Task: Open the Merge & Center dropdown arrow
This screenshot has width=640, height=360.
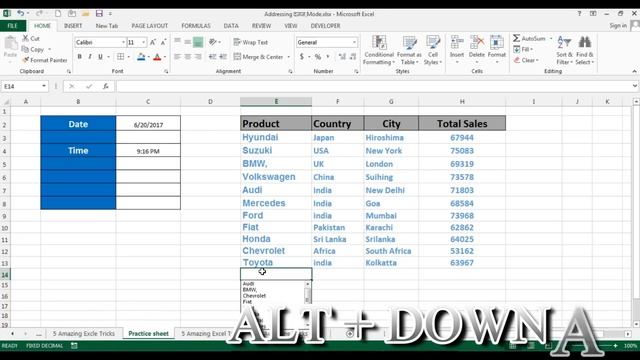Action: click(289, 57)
